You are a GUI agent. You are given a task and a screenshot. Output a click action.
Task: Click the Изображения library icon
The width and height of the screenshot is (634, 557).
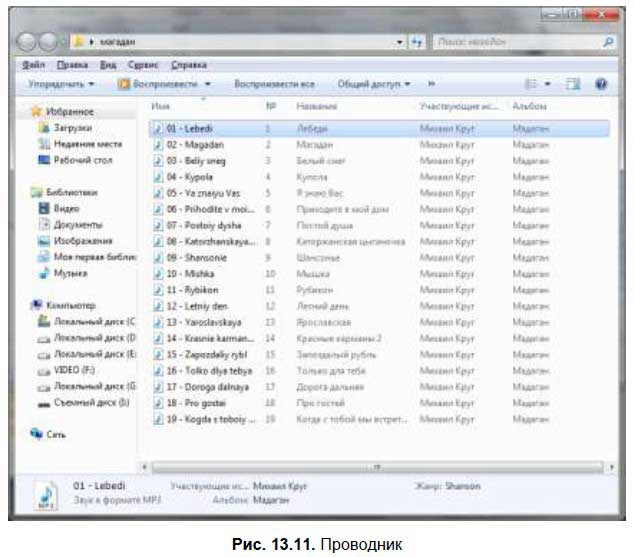(x=44, y=241)
